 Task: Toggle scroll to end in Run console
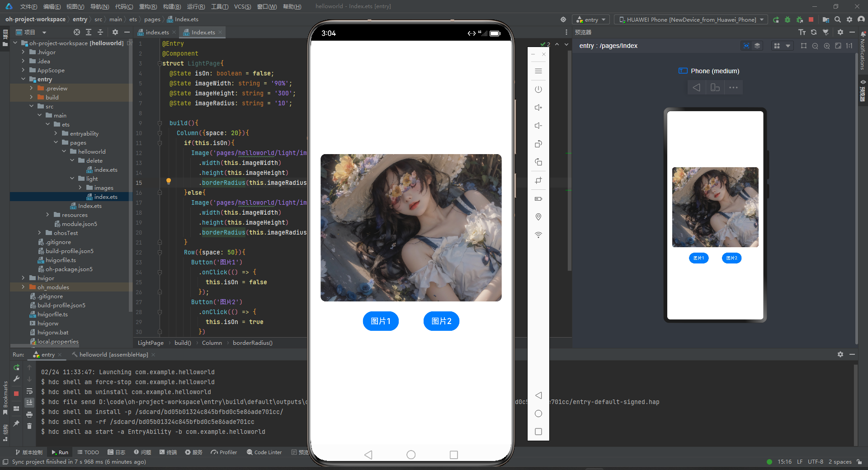(x=29, y=402)
